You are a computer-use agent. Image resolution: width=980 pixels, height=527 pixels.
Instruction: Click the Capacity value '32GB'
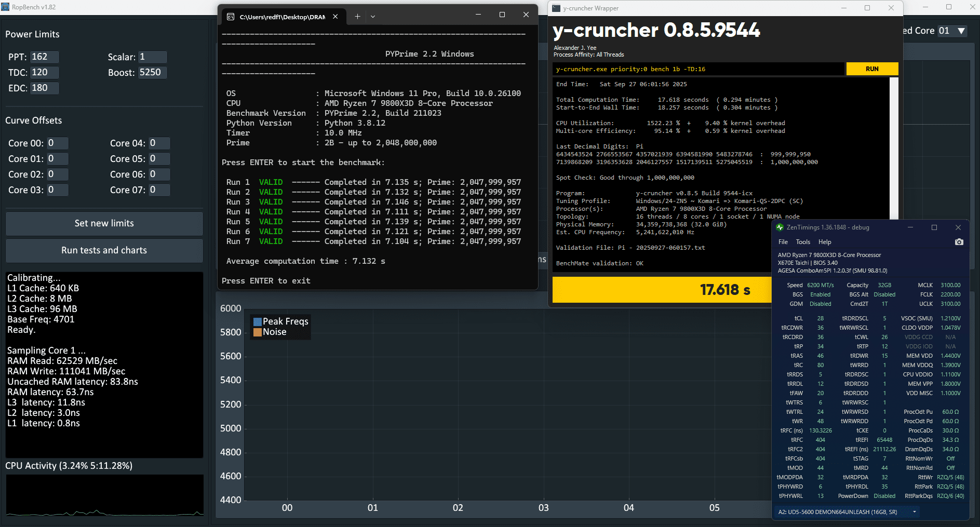[884, 285]
